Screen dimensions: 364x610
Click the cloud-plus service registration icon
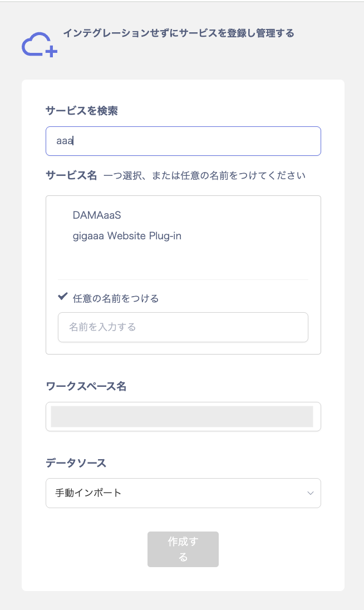[x=39, y=45]
